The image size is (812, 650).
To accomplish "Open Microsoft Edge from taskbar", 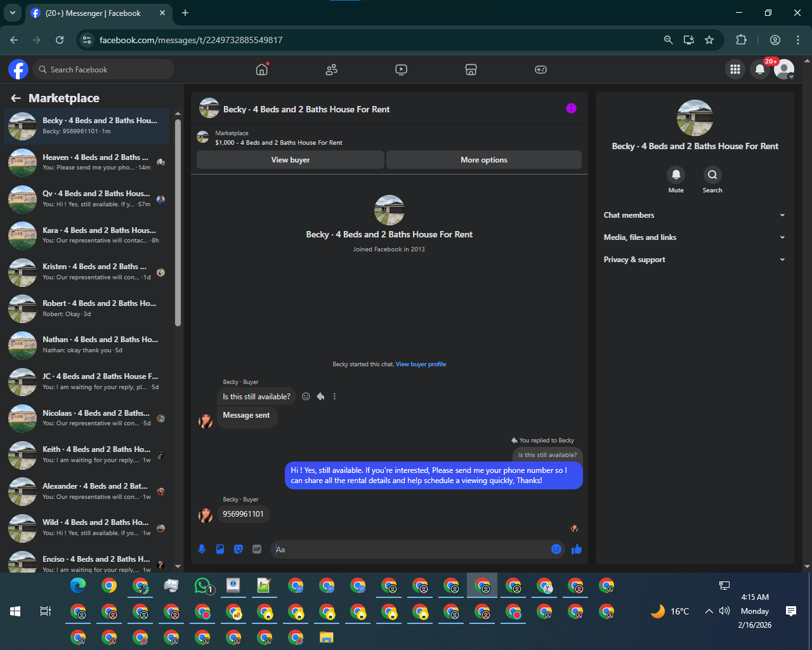I will pyautogui.click(x=78, y=585).
